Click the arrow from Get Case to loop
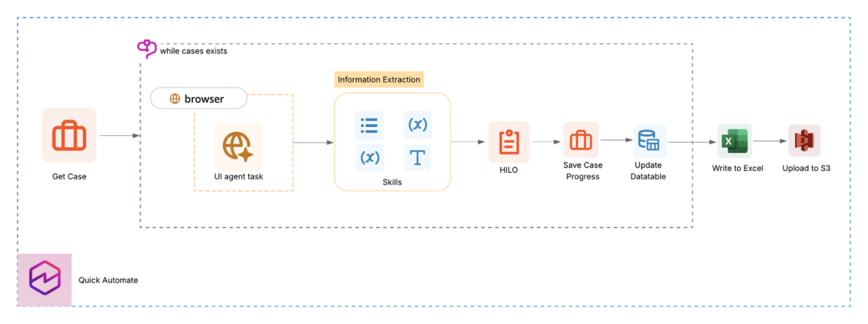868x324 pixels. point(119,136)
